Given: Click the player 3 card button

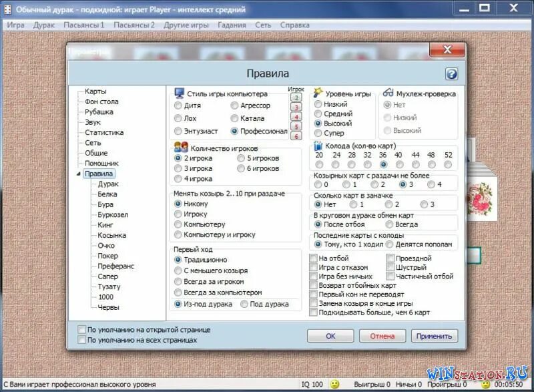Looking at the screenshot, I should (296, 108).
